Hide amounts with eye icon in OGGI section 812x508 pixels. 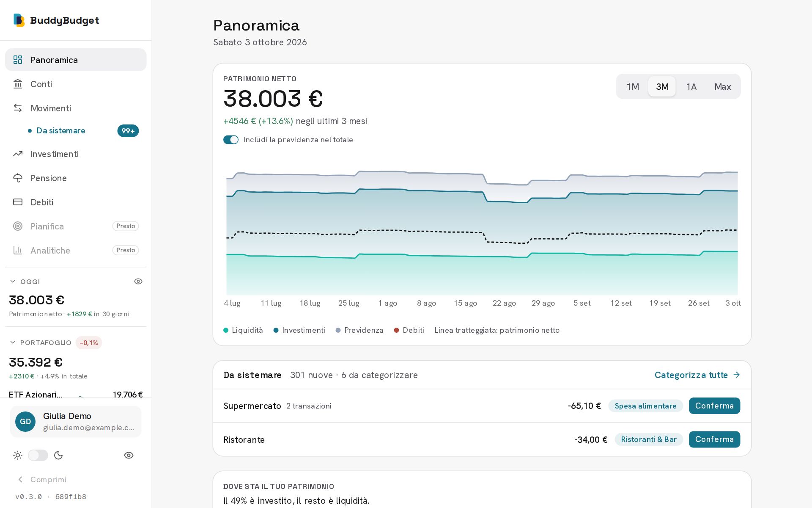point(138,282)
